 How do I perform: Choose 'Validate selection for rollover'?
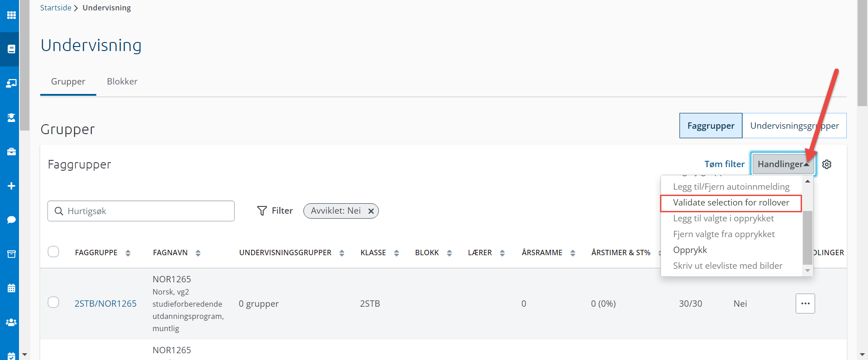[x=731, y=203]
